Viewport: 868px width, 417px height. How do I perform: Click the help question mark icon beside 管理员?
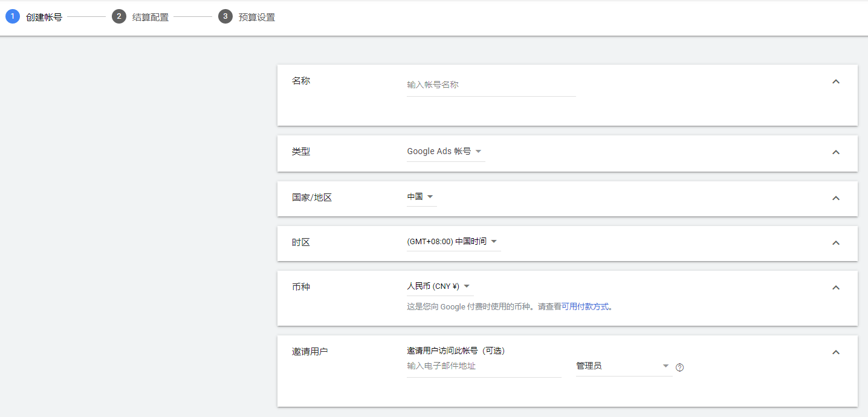[679, 367]
